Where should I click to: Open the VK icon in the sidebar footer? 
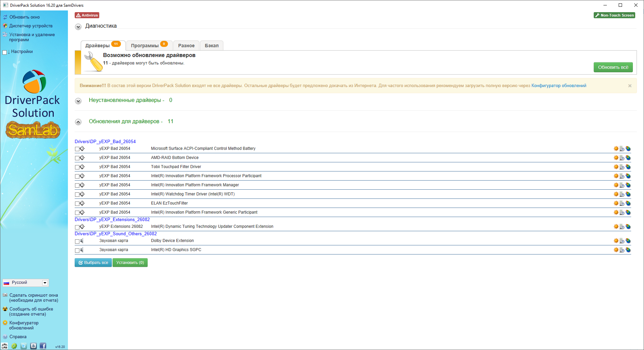[x=33, y=346]
